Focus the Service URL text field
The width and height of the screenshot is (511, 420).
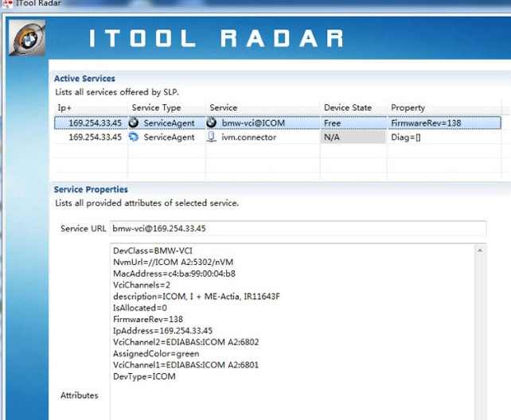(297, 228)
